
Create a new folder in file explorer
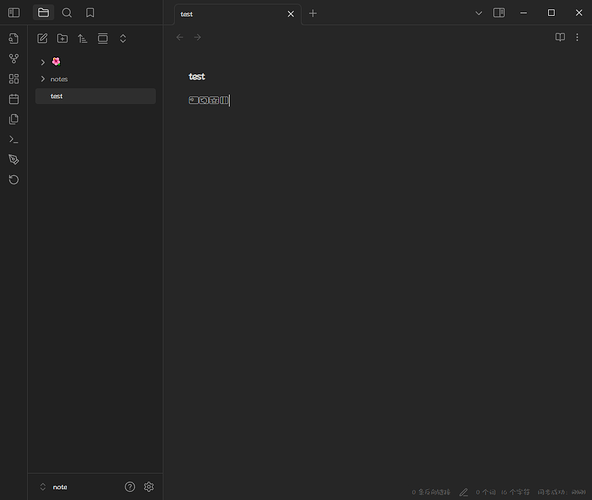[x=62, y=38]
